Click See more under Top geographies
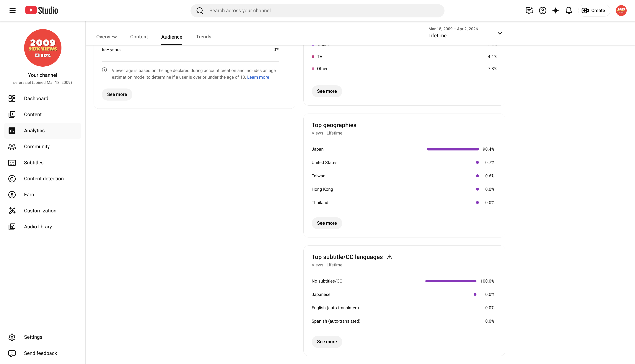Viewport: 635px width, 364px height. [x=327, y=223]
